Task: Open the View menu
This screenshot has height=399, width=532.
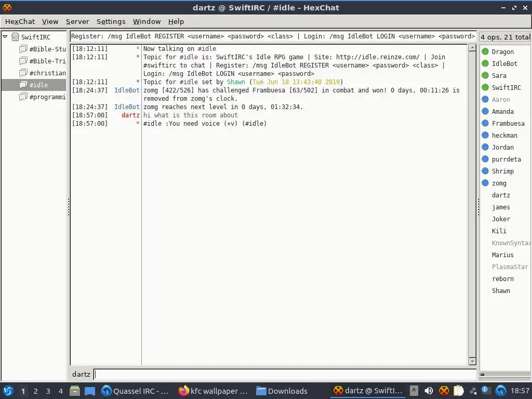Action: click(x=50, y=21)
